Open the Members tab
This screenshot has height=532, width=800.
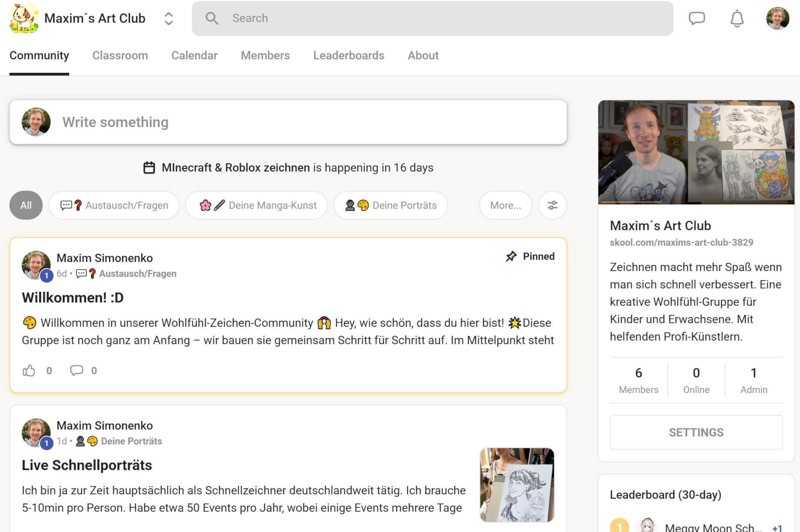coord(265,55)
